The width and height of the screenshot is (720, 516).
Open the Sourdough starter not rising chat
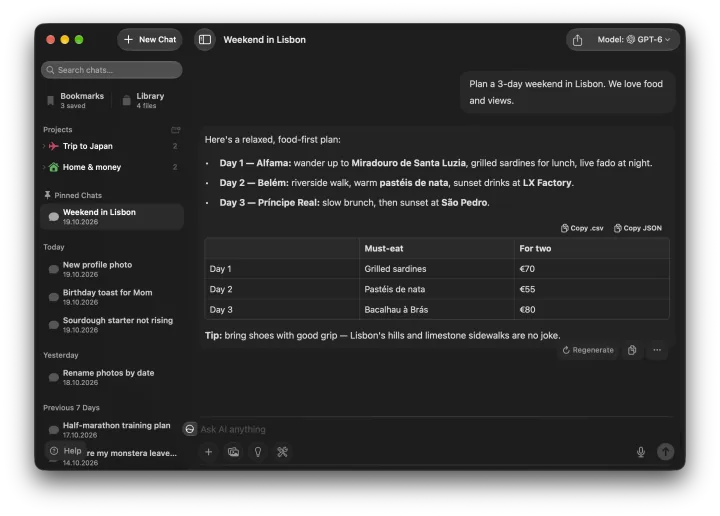click(x=112, y=325)
